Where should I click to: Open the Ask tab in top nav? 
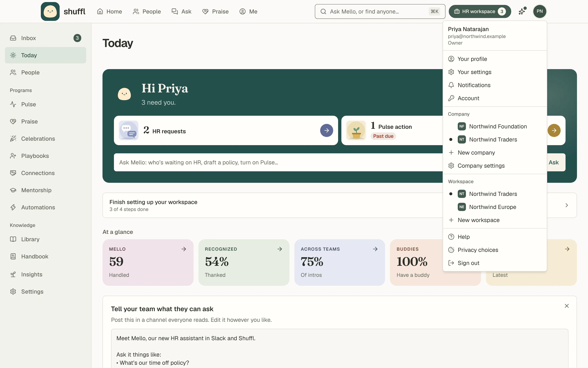point(181,11)
